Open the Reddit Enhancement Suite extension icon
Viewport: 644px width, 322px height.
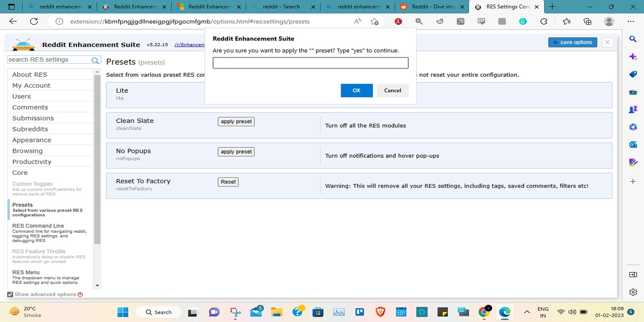click(x=440, y=22)
